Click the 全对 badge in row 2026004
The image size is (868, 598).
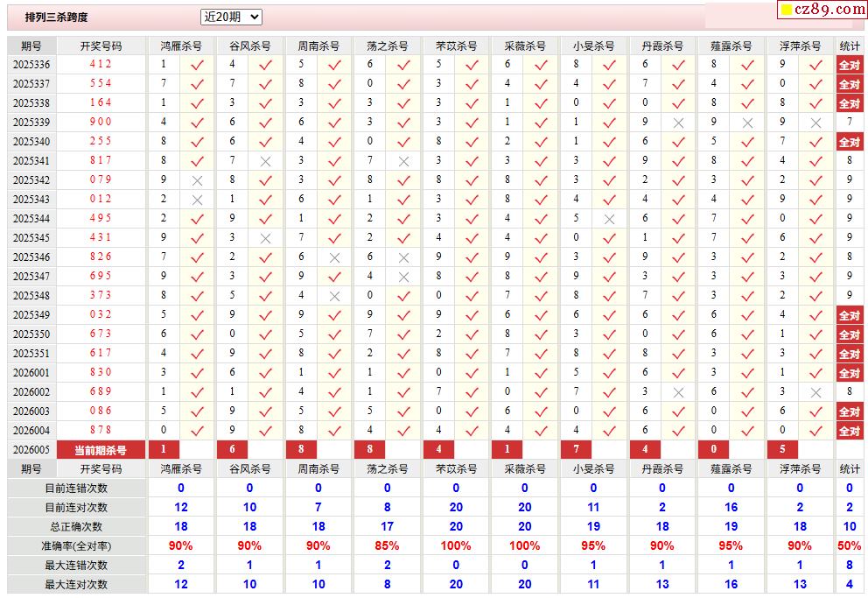click(849, 431)
